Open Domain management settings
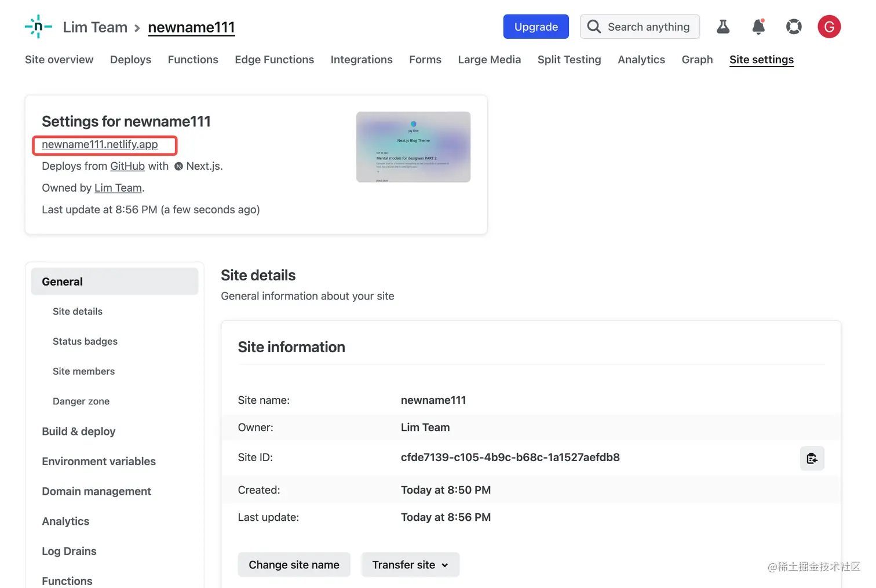The image size is (876, 588). coord(96,492)
